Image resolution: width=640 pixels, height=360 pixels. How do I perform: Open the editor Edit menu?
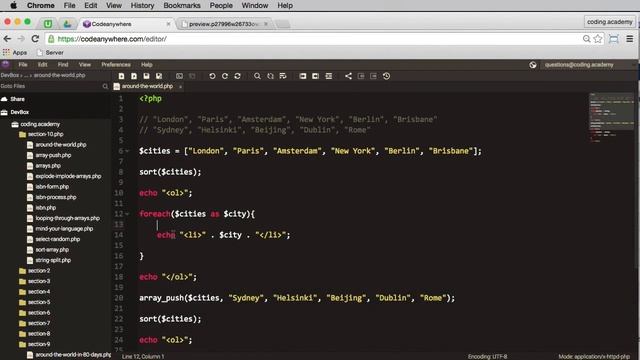point(42,64)
